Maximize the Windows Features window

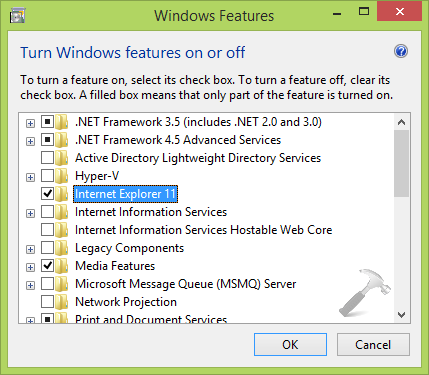(x=364, y=12)
